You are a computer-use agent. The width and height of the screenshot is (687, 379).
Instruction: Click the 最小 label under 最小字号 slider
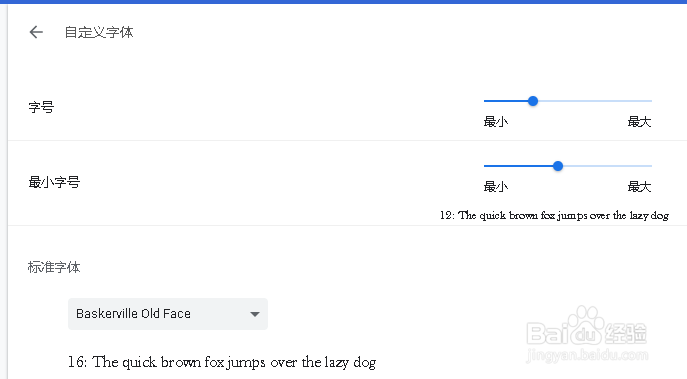496,187
